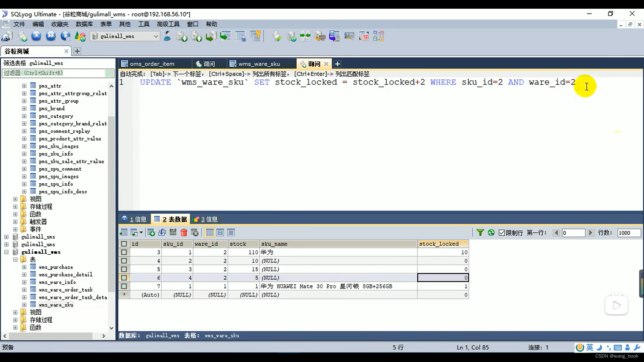The image size is (644, 362).
Task: Open the 高级工具 menu
Action: point(168,24)
